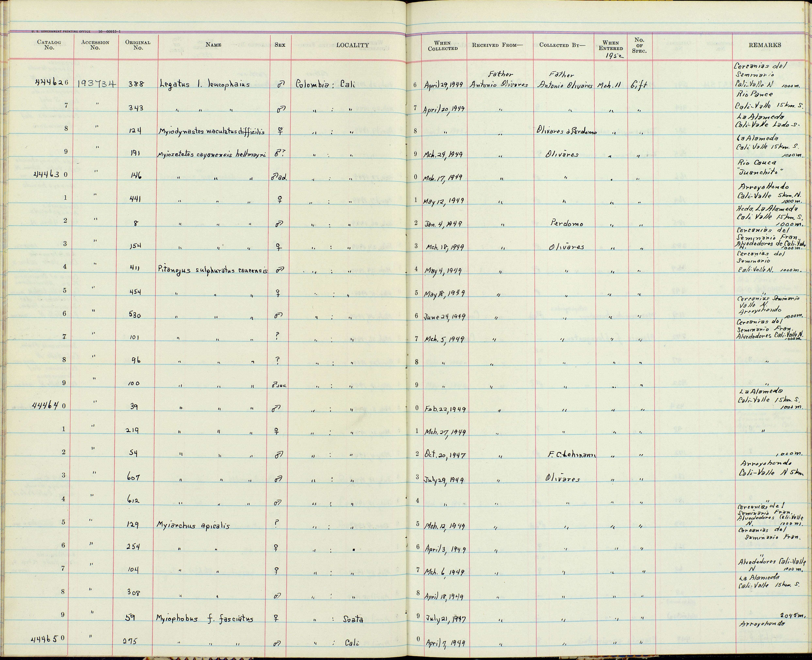The height and width of the screenshot is (660, 812).
Task: Click date 'Jan. 4, 1949'
Action: (444, 224)
